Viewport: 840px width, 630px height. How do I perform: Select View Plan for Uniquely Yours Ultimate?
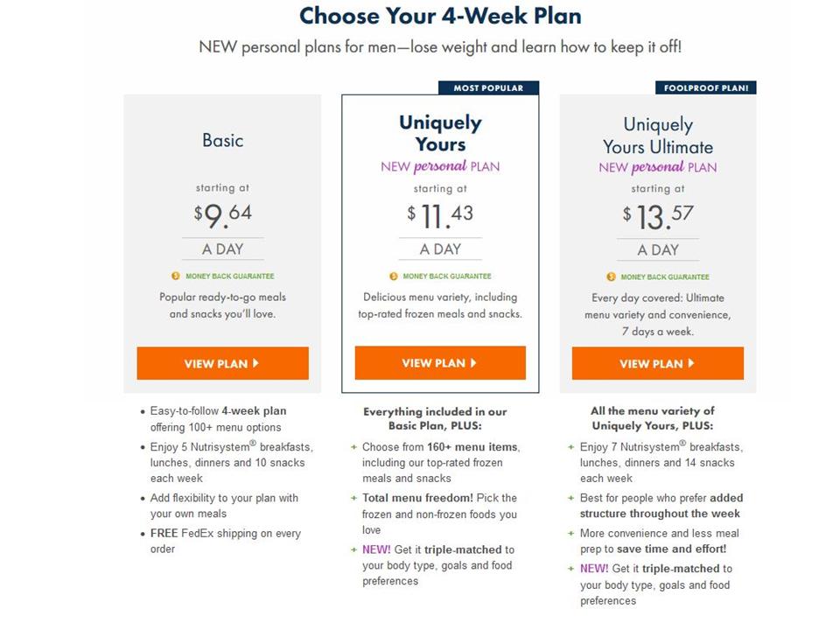pyautogui.click(x=658, y=363)
